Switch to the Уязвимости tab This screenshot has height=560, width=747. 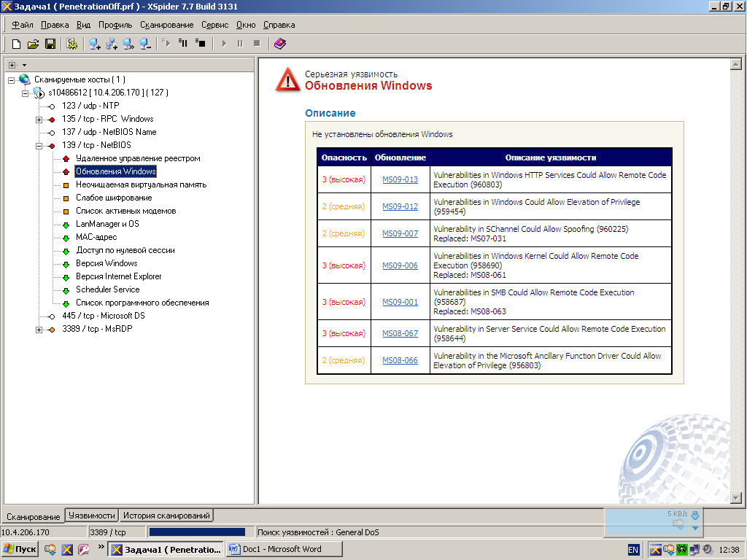pyautogui.click(x=91, y=516)
